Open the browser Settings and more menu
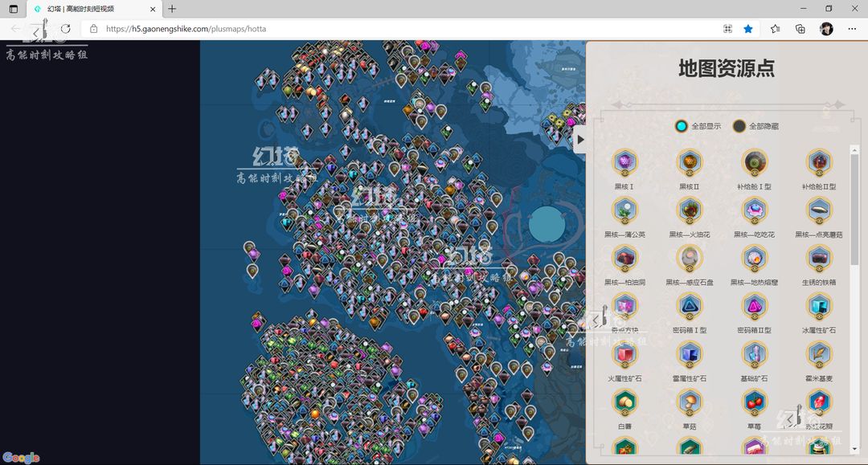This screenshot has width=868, height=465. [852, 29]
